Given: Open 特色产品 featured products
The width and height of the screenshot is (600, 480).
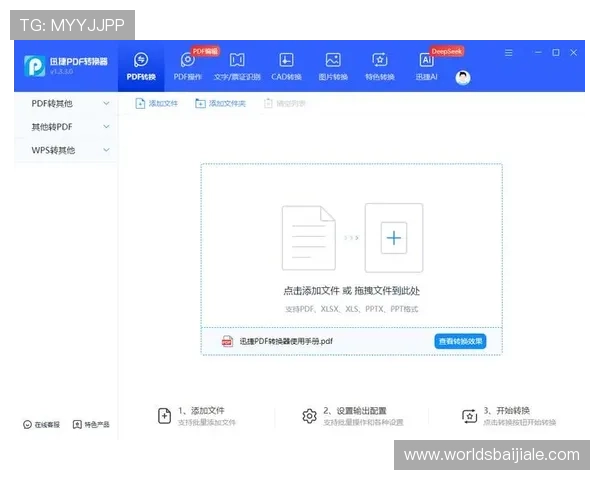Looking at the screenshot, I should (x=91, y=425).
